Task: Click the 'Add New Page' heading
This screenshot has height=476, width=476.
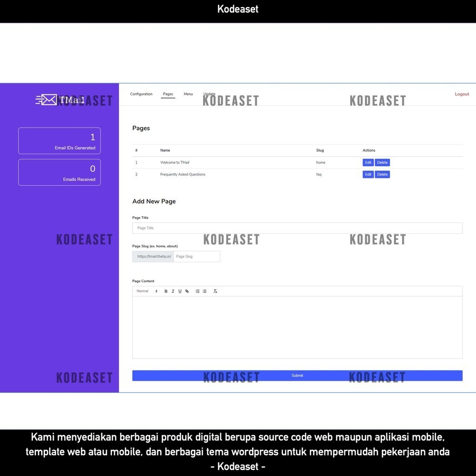Action: 154,201
